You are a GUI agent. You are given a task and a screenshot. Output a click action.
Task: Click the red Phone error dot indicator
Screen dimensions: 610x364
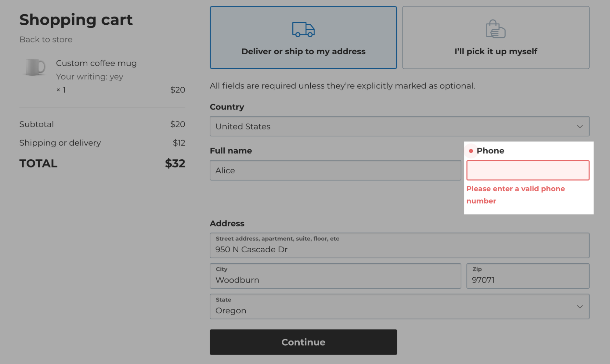point(471,151)
